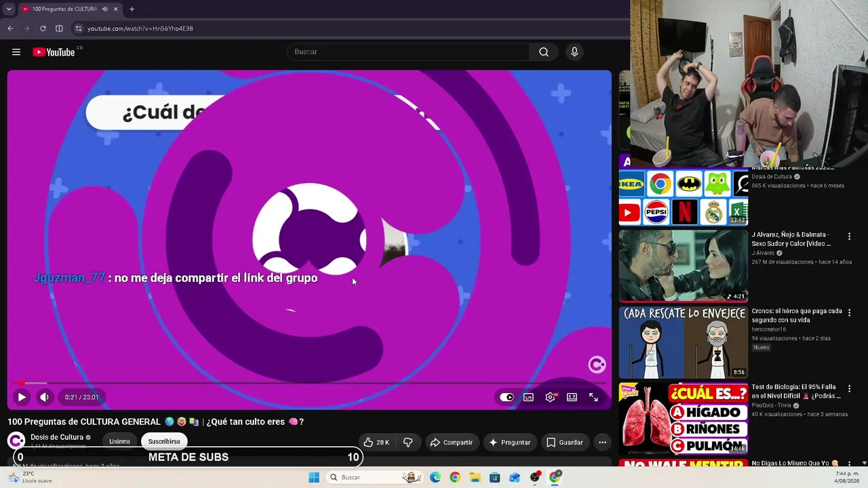Viewport: 868px width, 488px height.
Task: Open Microsoft Edge from taskbar
Action: click(x=435, y=477)
